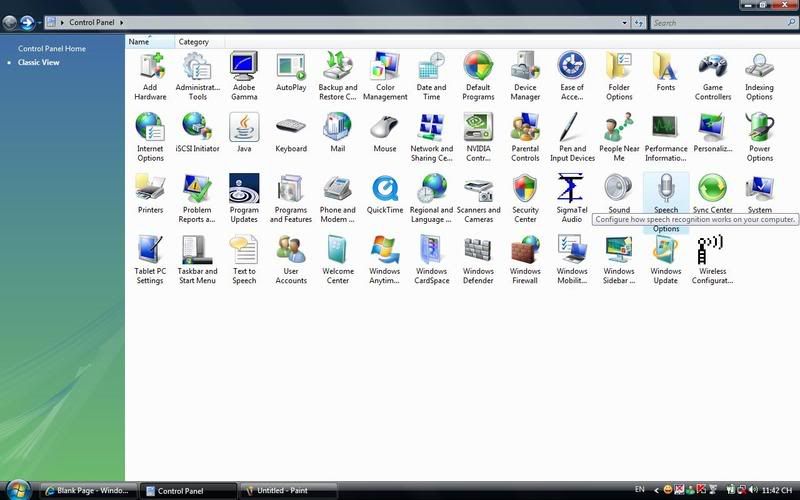Open Backup and Restore Center

[338, 76]
